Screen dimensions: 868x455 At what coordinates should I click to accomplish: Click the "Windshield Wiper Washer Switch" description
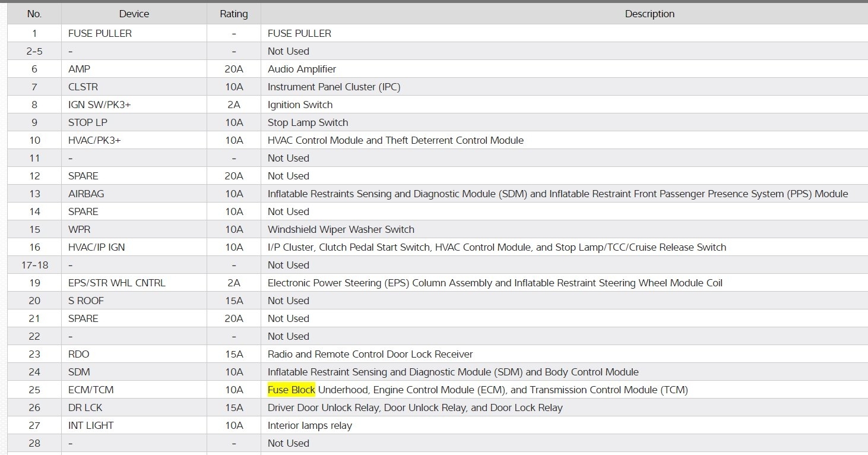point(341,229)
